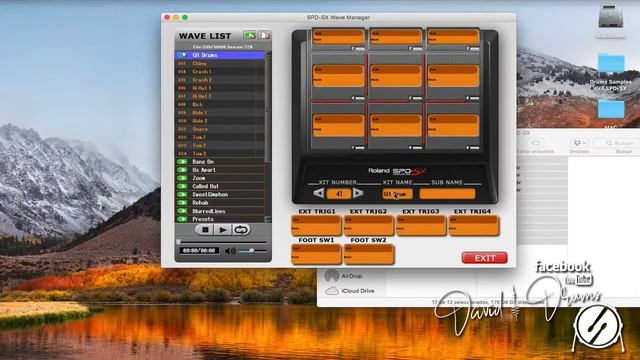Expand the Called Out folder

[182, 186]
